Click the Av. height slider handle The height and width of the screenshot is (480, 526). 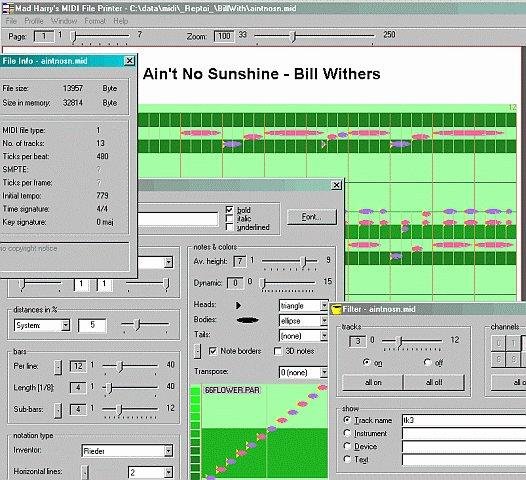304,261
